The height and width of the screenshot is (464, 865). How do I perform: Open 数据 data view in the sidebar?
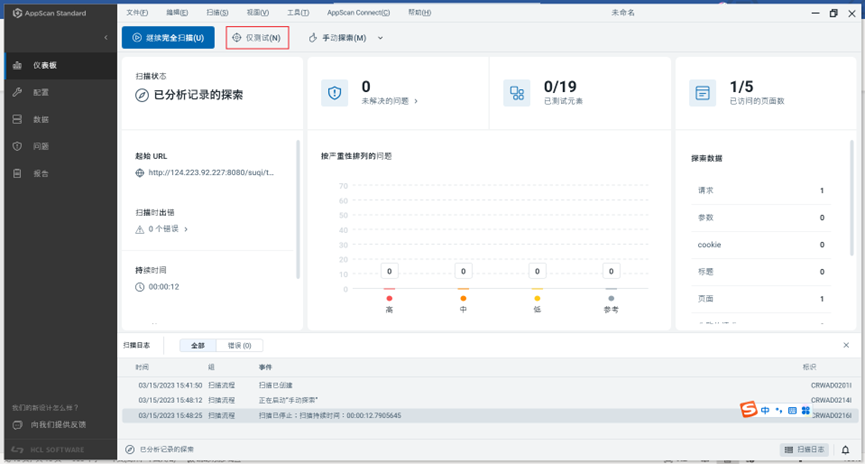tap(61, 119)
